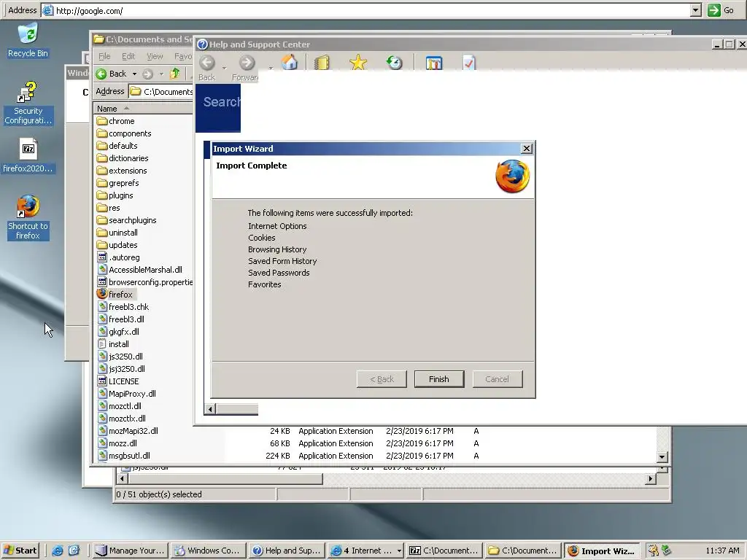Image resolution: width=747 pixels, height=560 pixels.
Task: Click the Explorer address field showing C:\Documents
Action: click(x=161, y=91)
